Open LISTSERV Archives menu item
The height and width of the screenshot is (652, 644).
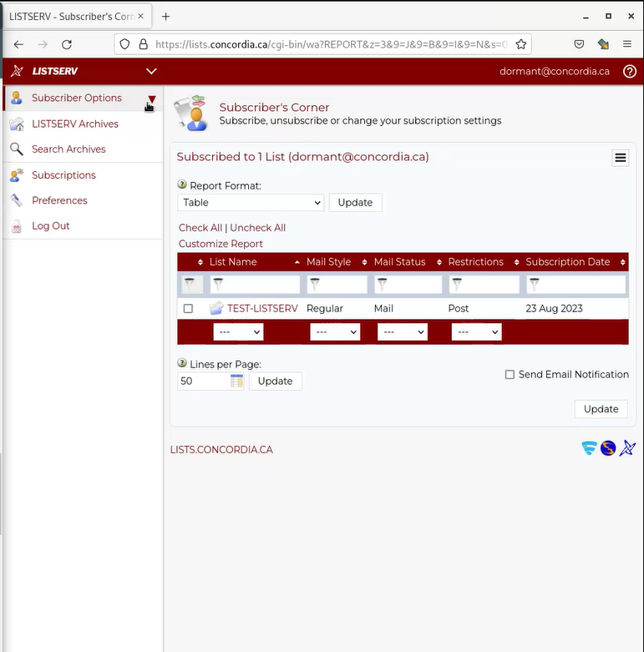point(75,124)
